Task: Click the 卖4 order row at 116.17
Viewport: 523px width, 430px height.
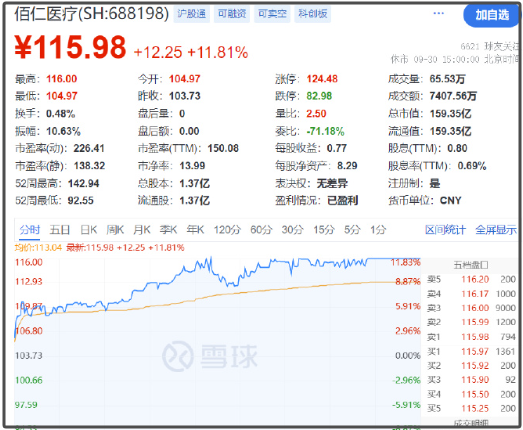Action: (471, 294)
